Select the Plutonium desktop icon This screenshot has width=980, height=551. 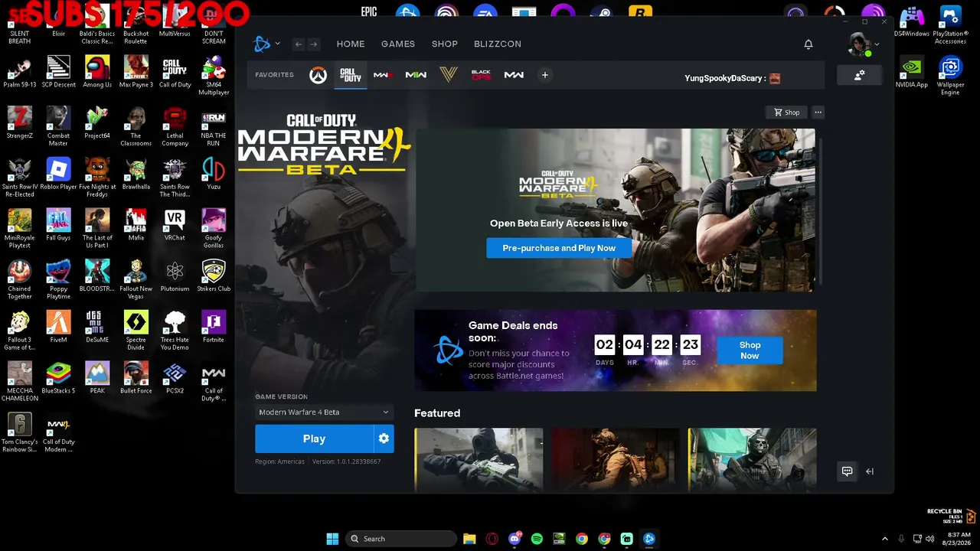click(175, 276)
